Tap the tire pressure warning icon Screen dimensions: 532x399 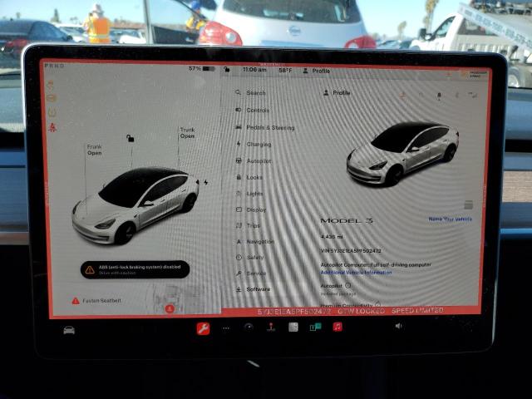click(x=52, y=112)
